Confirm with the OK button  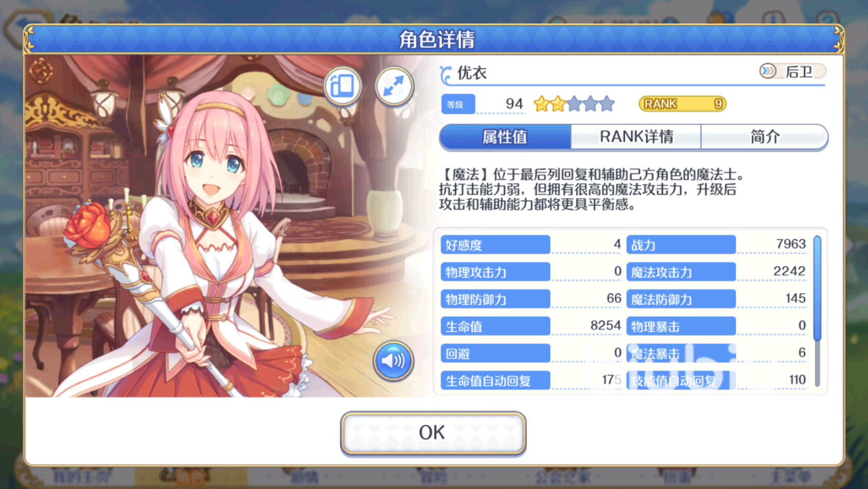tap(433, 433)
